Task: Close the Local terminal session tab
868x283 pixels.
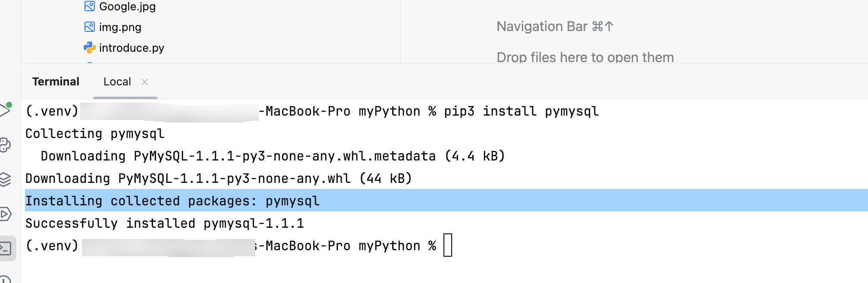Action: click(145, 82)
